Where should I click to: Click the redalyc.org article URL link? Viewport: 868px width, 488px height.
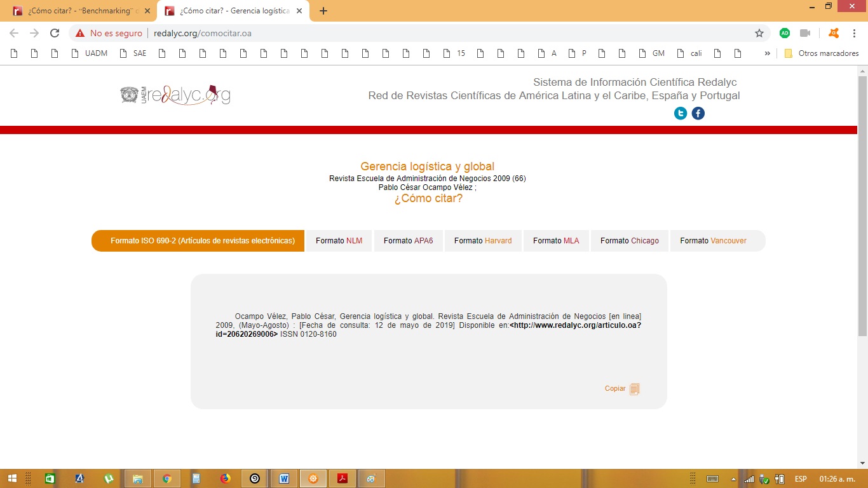(x=574, y=325)
